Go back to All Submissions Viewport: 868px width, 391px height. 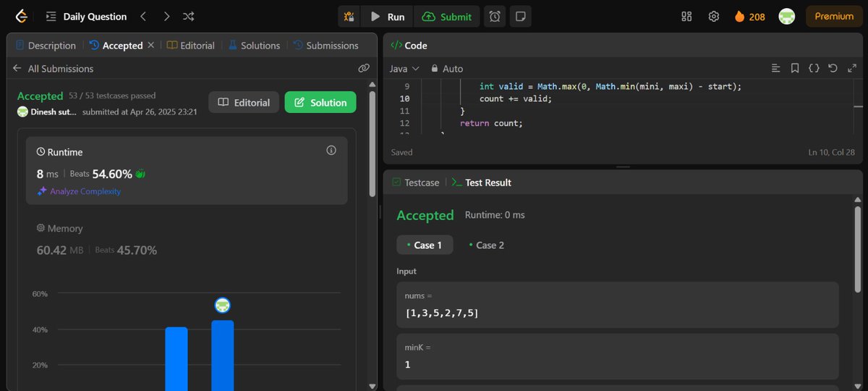(54, 69)
